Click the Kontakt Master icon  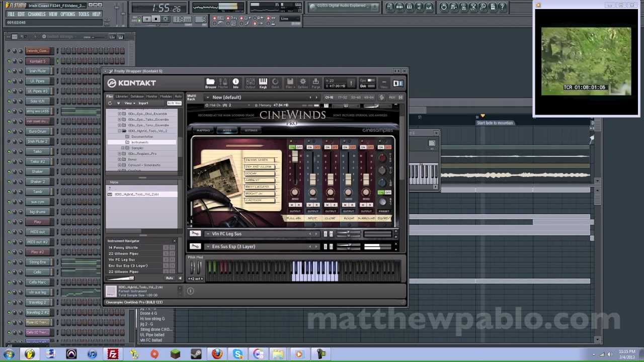pos(223,83)
